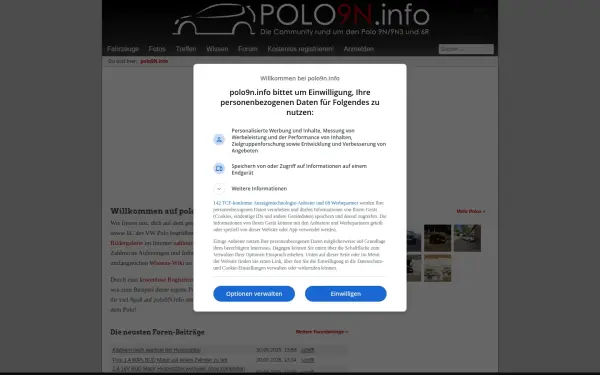Open the Wissens-Wiki link
600x375 pixels.
pyautogui.click(x=167, y=263)
